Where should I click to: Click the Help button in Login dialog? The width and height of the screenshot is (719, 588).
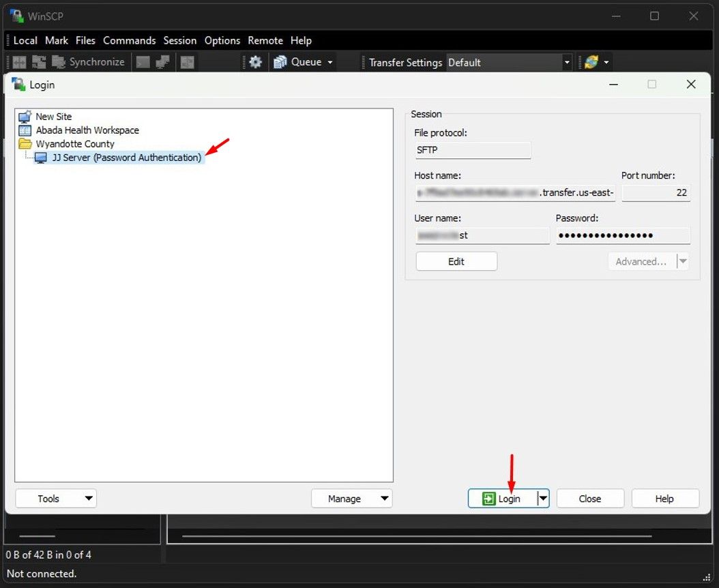pos(665,499)
